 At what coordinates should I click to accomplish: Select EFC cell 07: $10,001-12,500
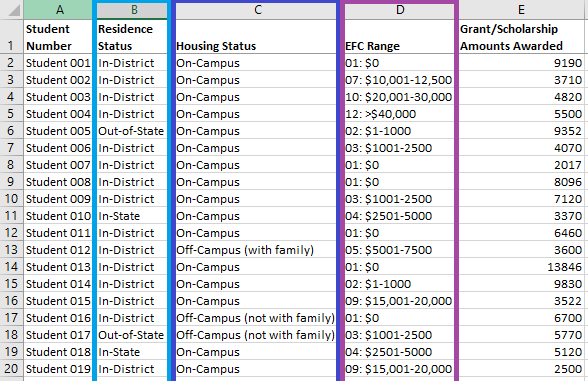point(400,80)
